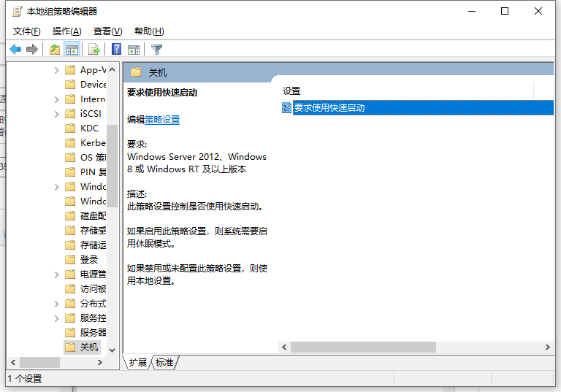Open the 策略设置 link

click(162, 120)
